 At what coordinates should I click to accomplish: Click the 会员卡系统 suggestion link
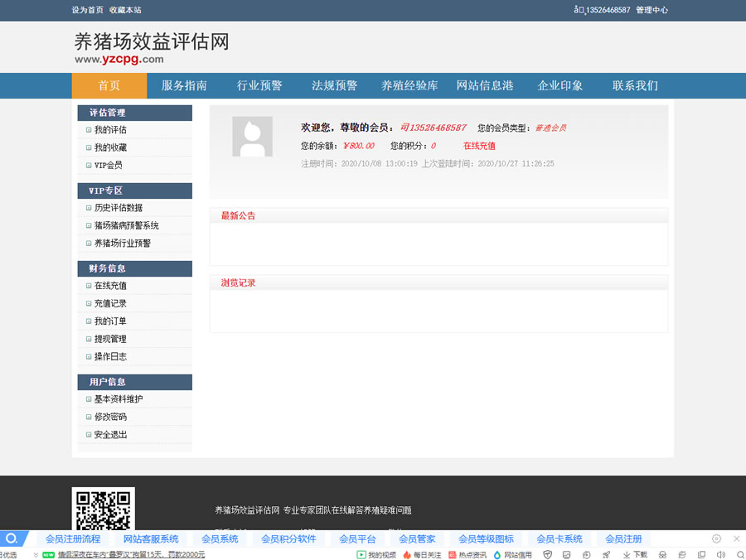click(x=559, y=539)
